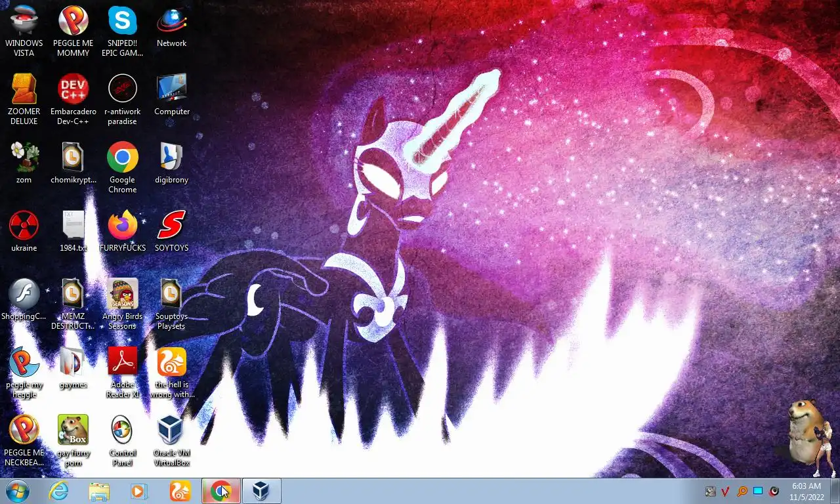Select the MEMZ DESTRUCT... file icon

click(73, 304)
